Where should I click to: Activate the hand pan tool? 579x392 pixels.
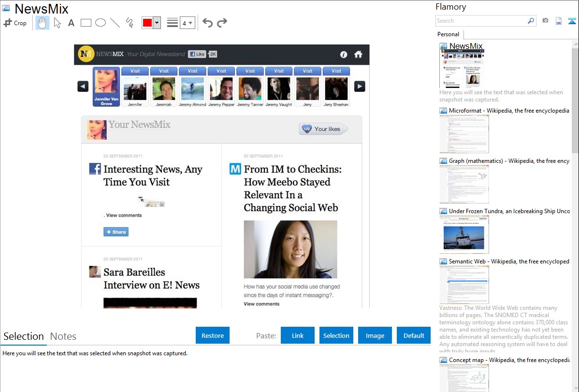click(42, 23)
